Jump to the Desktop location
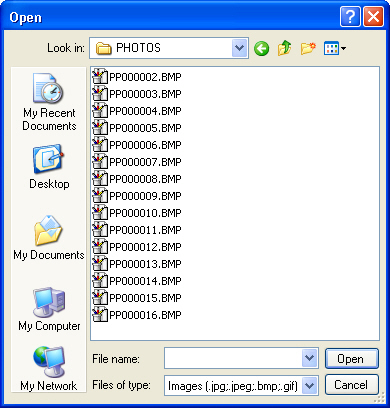This screenshot has height=408, width=390. 49,167
